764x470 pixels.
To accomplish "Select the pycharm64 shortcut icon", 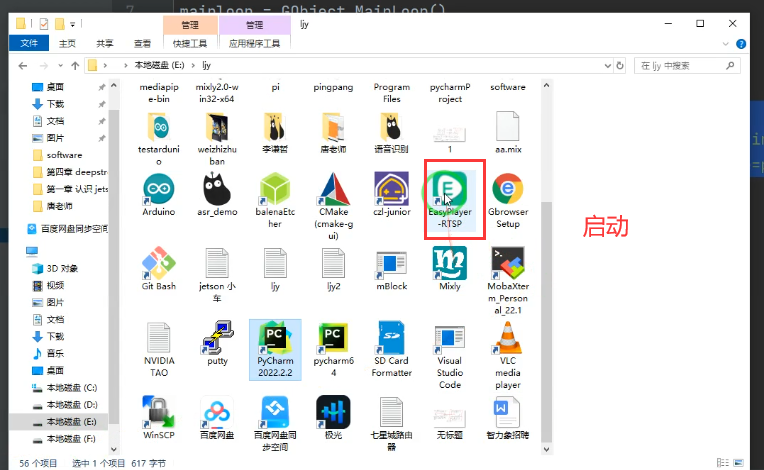I will (333, 338).
